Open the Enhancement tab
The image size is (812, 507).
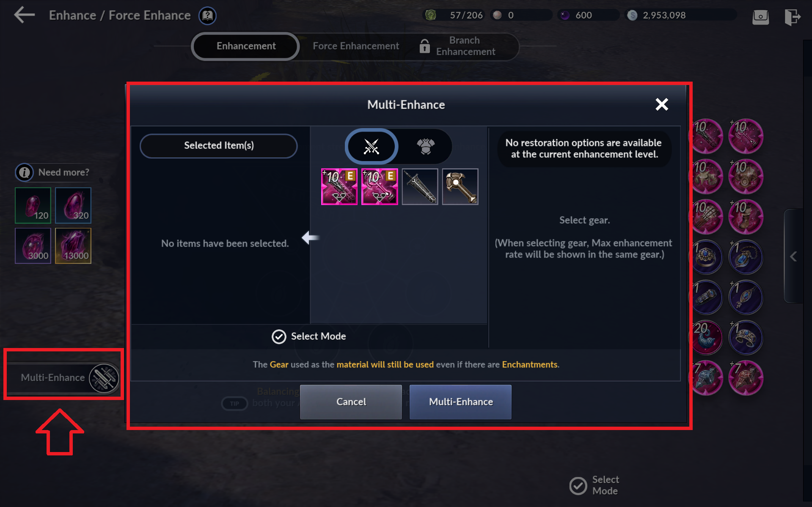pos(246,46)
